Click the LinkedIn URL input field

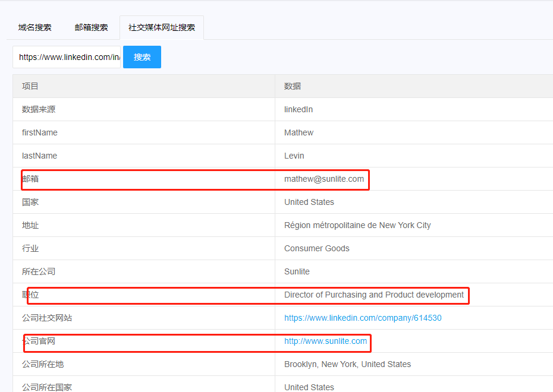[67, 57]
